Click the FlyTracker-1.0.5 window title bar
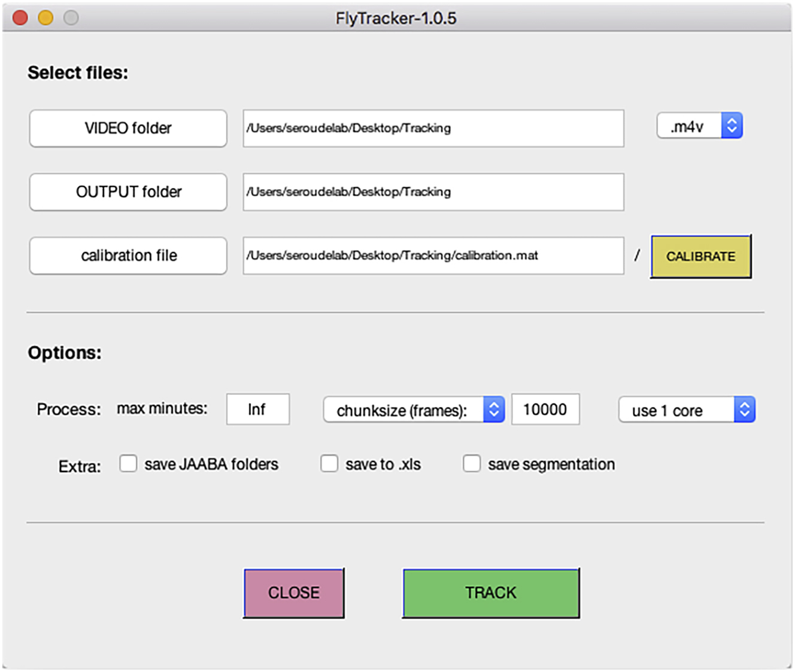 [396, 18]
